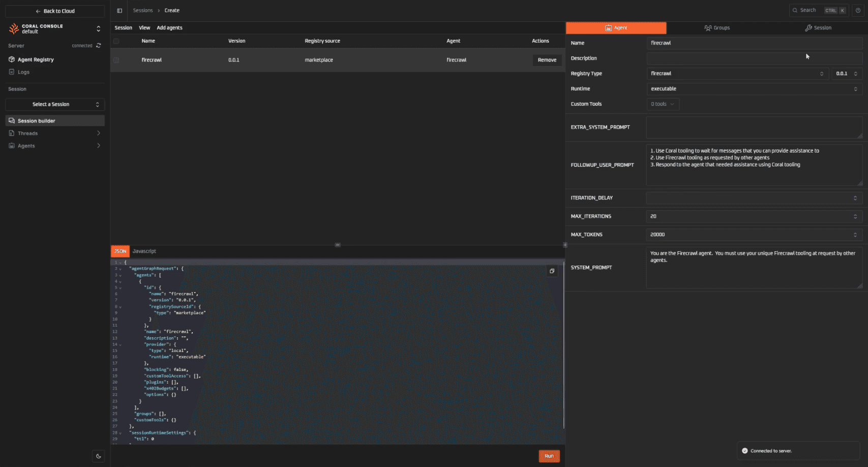Click the MAX_TOKENS stepper arrows

click(x=855, y=235)
